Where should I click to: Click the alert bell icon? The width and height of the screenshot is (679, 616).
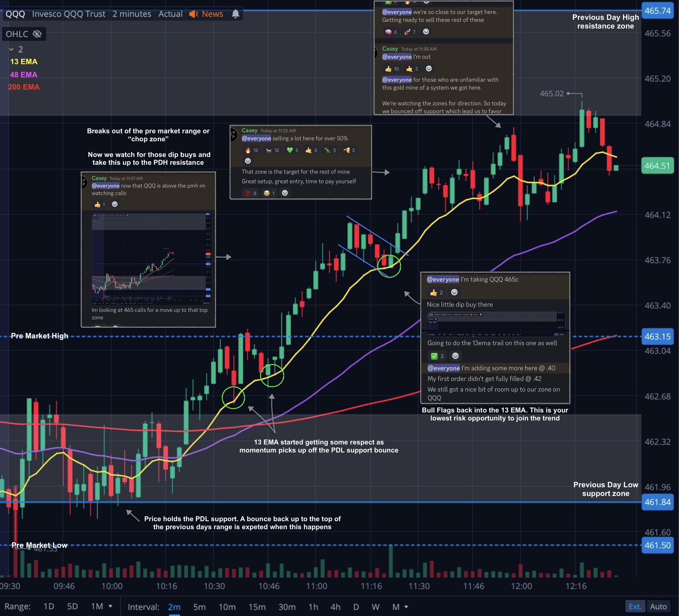pyautogui.click(x=235, y=14)
